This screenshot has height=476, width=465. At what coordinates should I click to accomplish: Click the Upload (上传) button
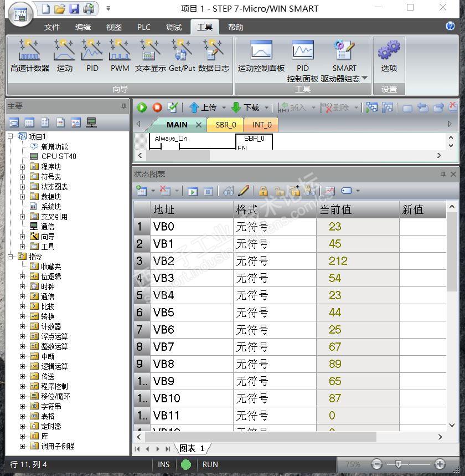203,108
